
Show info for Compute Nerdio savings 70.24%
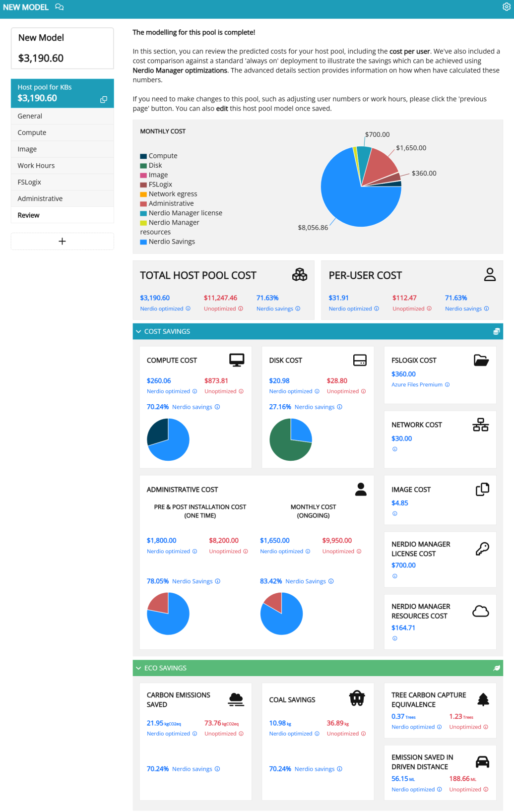[x=217, y=407]
